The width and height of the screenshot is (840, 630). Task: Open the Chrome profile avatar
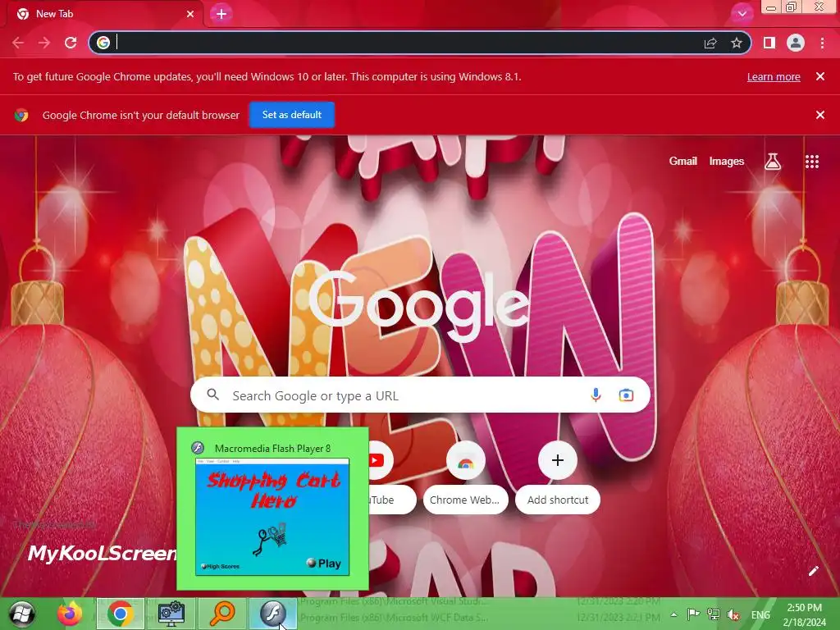(796, 43)
